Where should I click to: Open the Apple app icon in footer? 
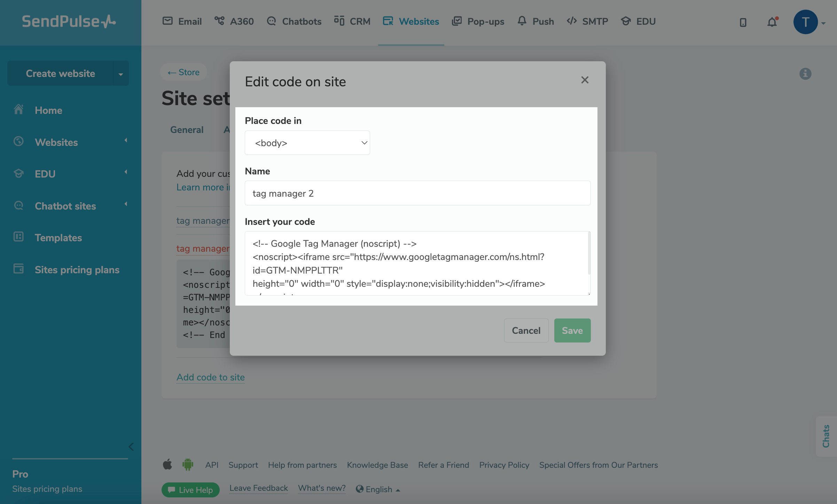167,465
